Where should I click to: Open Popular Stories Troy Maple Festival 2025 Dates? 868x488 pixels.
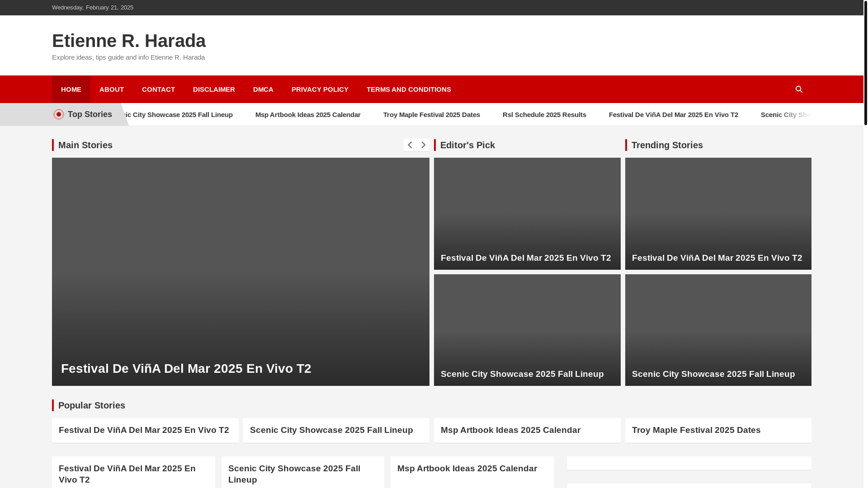point(696,430)
